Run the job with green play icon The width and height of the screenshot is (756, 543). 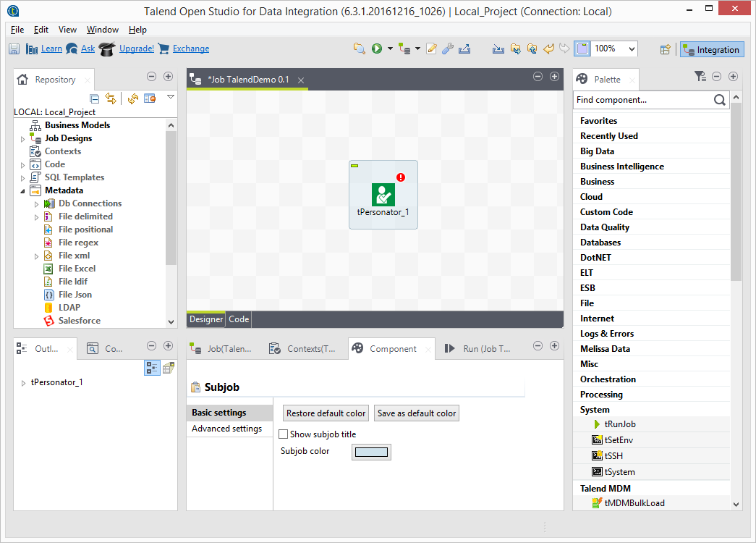click(377, 49)
